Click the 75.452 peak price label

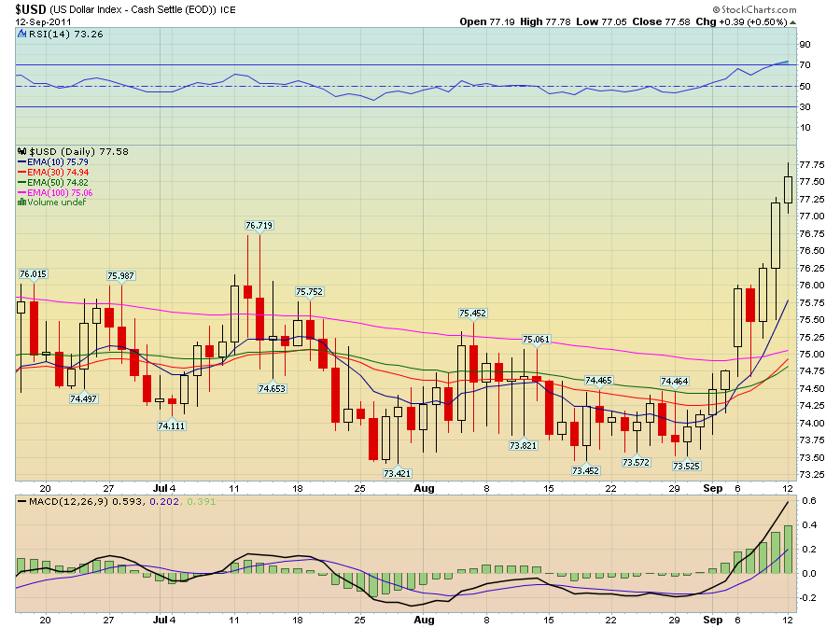coord(472,314)
